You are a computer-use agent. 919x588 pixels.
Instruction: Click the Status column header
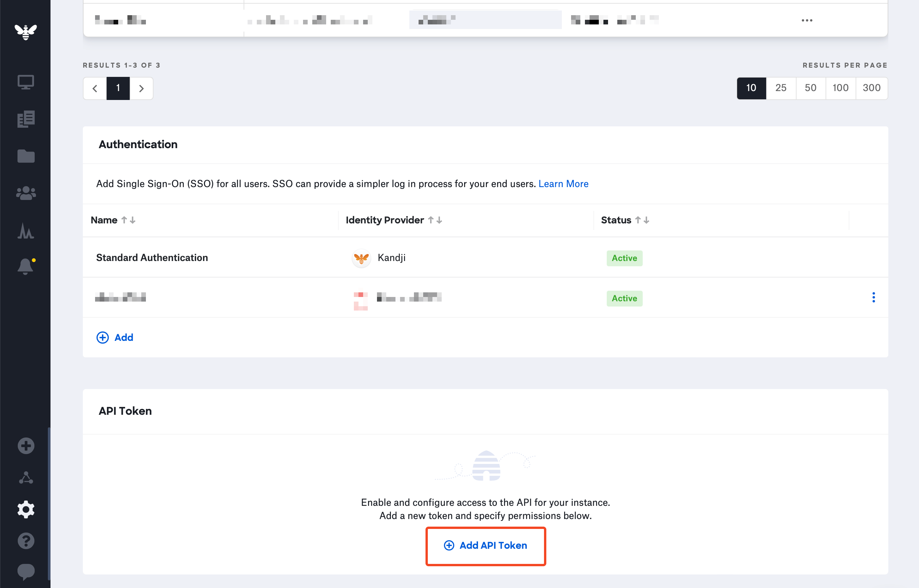point(616,220)
